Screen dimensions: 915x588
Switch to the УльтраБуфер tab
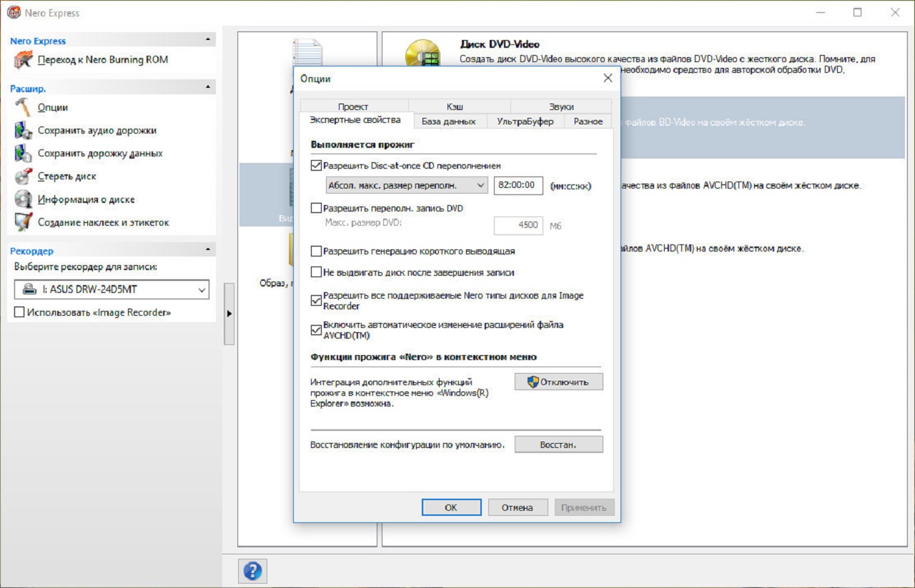click(525, 121)
